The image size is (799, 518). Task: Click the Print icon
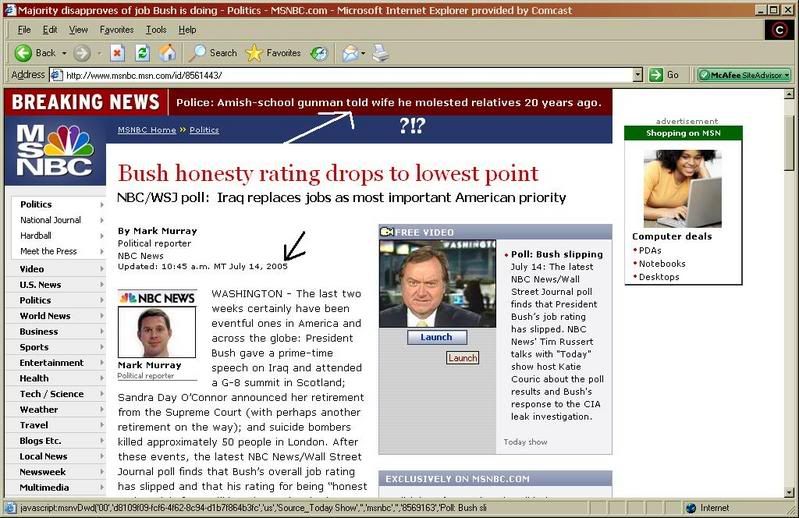point(380,53)
